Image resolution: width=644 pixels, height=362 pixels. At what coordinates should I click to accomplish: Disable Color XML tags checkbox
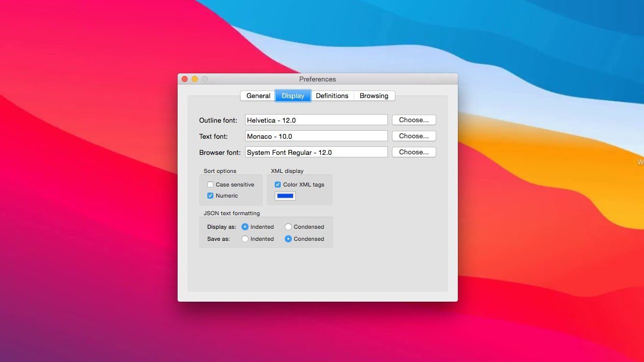coord(278,185)
